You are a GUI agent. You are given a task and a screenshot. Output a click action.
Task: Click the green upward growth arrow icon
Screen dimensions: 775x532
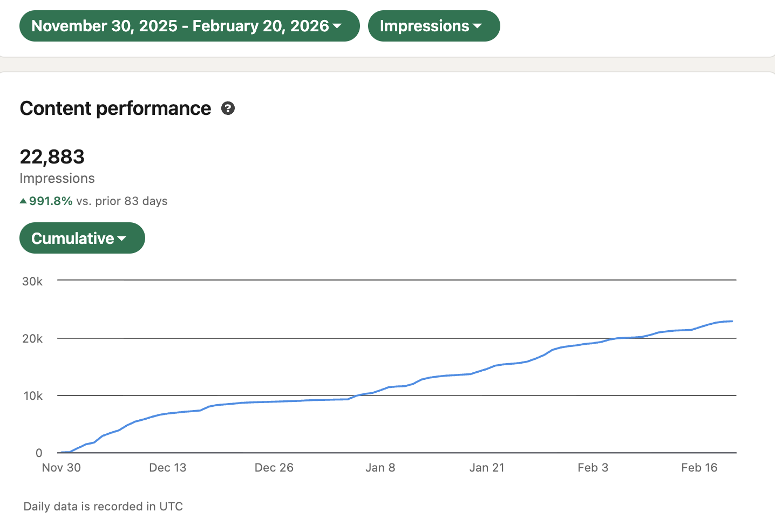23,200
